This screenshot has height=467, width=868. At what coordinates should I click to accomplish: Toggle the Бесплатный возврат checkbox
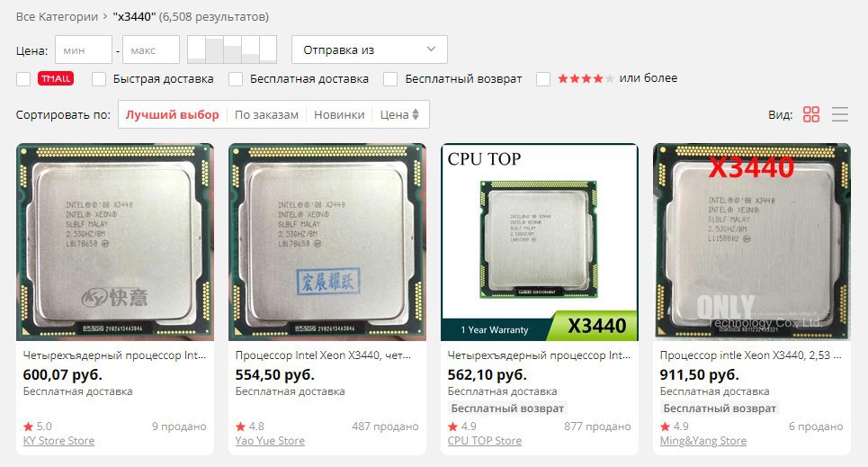point(390,79)
